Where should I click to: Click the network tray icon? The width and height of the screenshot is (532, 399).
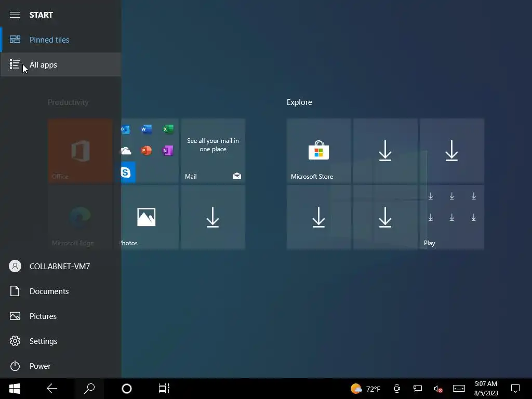coord(418,389)
